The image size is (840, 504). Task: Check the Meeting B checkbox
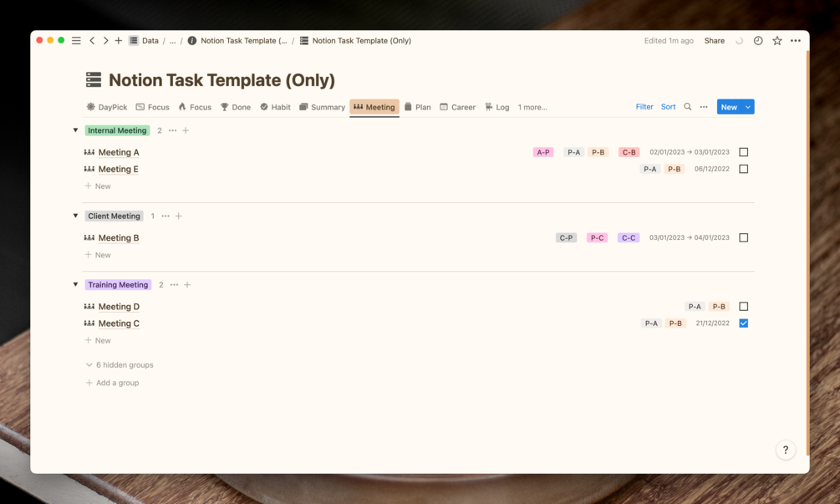(x=744, y=238)
